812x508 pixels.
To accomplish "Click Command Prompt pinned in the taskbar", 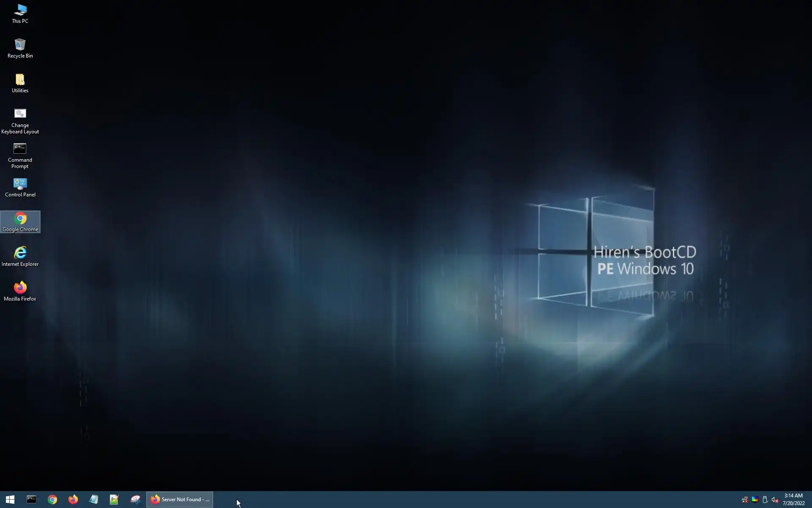I will [31, 500].
